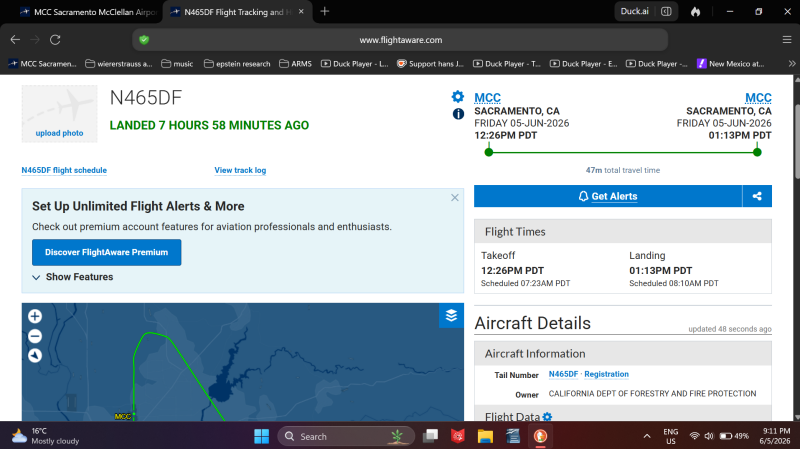800x449 pixels.
Task: Zoom out on the flight map
Action: (x=35, y=336)
